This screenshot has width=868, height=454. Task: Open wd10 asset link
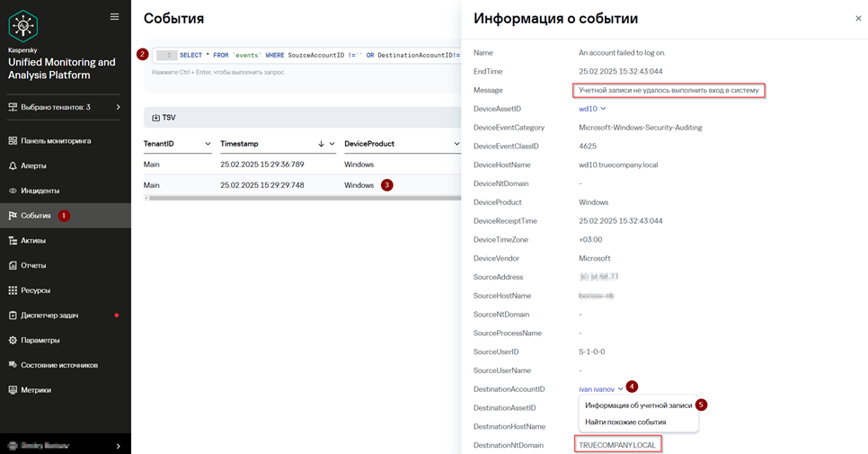click(588, 109)
